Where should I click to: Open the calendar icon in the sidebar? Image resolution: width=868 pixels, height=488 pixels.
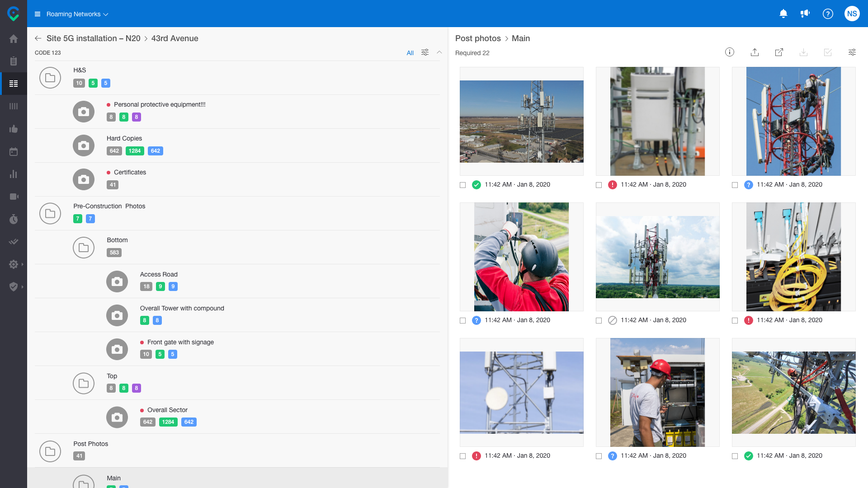pyautogui.click(x=14, y=151)
